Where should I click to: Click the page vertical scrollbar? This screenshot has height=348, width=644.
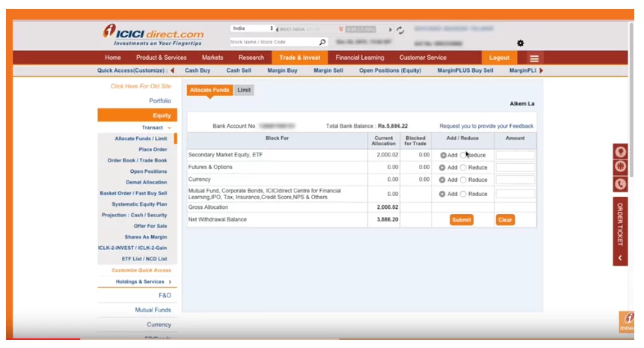632,99
